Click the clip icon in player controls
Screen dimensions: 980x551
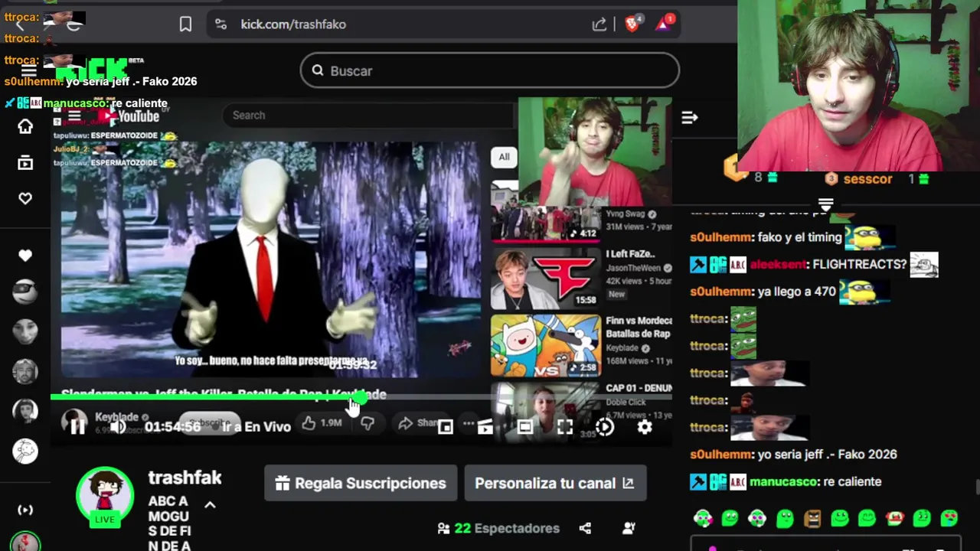tap(485, 427)
